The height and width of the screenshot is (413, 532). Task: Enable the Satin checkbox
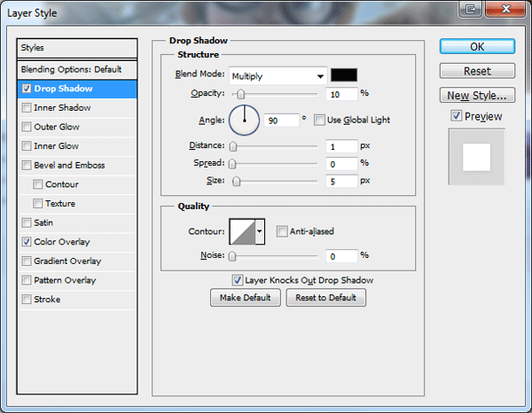pyautogui.click(x=27, y=222)
